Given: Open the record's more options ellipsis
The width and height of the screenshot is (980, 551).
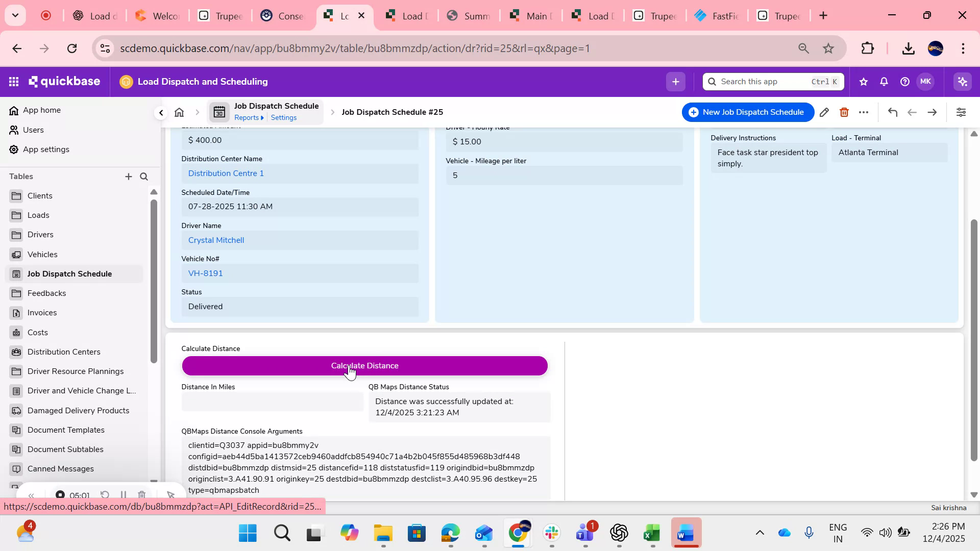Looking at the screenshot, I should 864,112.
